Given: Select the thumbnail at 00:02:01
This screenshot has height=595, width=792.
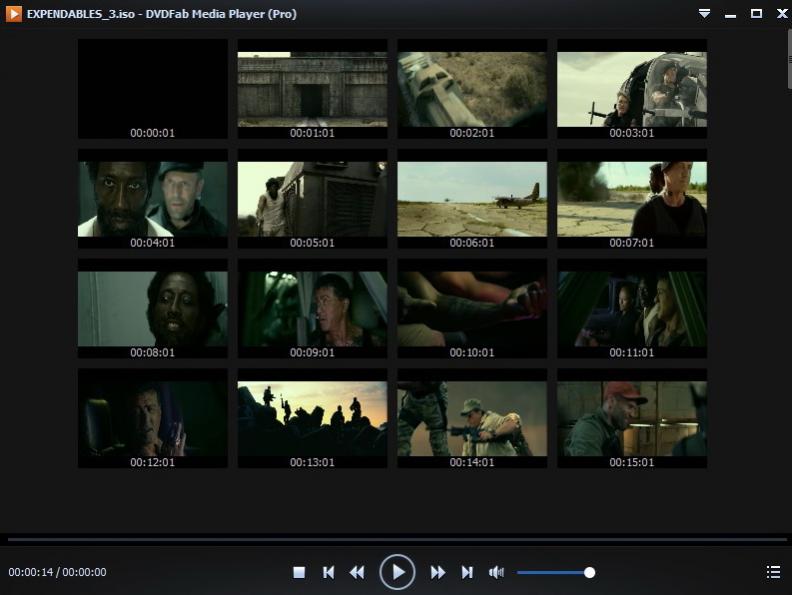Looking at the screenshot, I should [472, 89].
